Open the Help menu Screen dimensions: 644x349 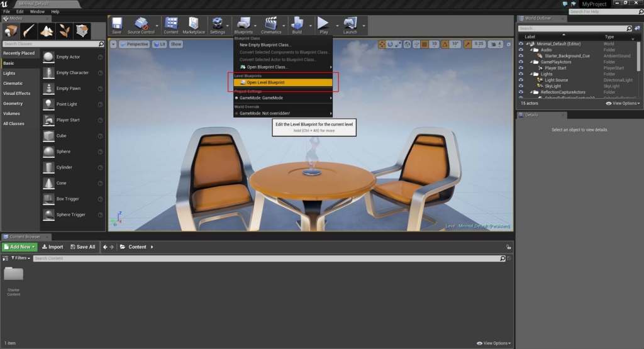[x=55, y=11]
